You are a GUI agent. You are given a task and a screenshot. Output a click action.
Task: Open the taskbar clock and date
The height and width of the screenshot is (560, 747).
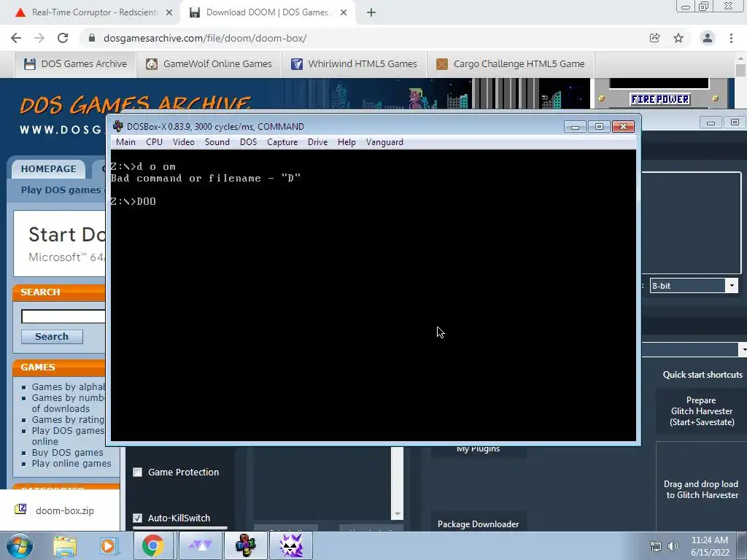point(710,546)
